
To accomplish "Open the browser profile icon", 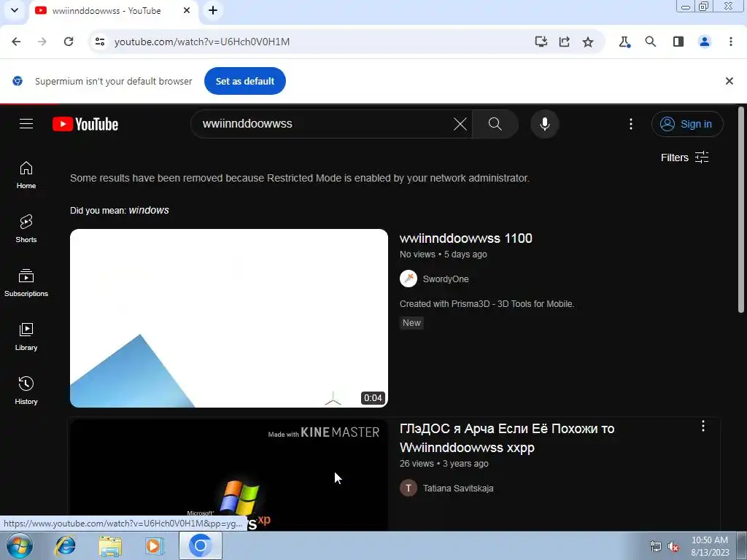I will [x=705, y=42].
